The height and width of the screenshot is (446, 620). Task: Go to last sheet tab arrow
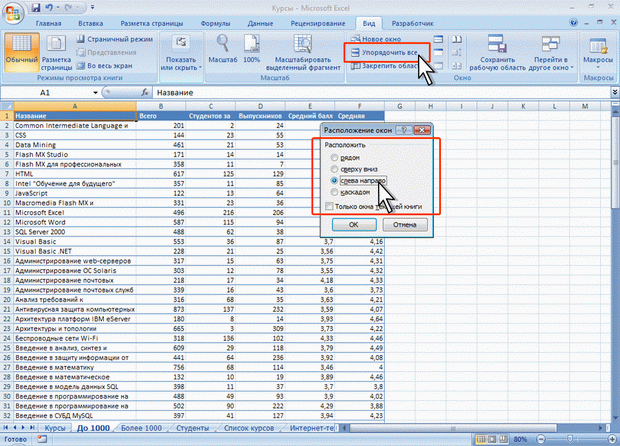point(32,428)
